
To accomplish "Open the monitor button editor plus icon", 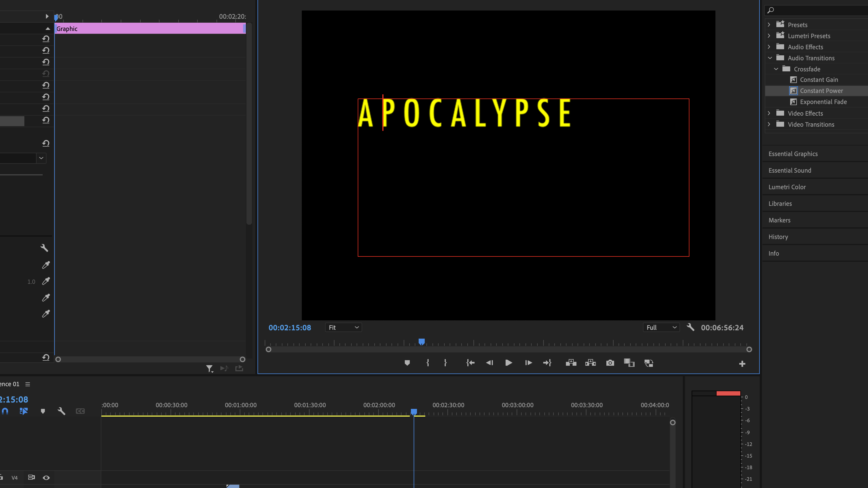I will 742,364.
